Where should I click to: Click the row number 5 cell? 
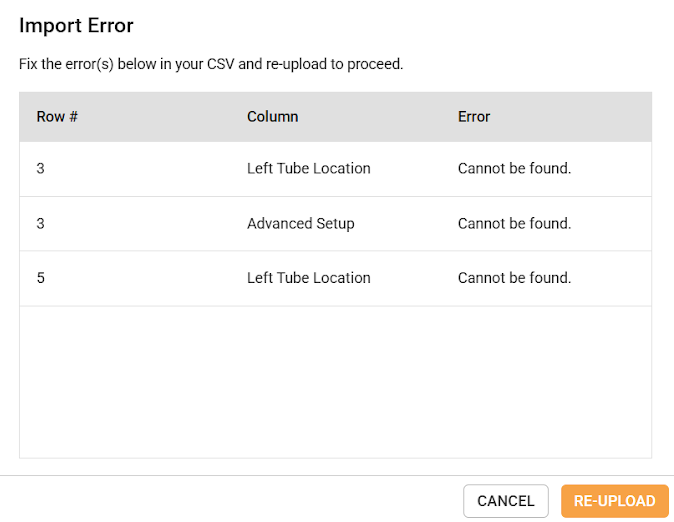[41, 278]
